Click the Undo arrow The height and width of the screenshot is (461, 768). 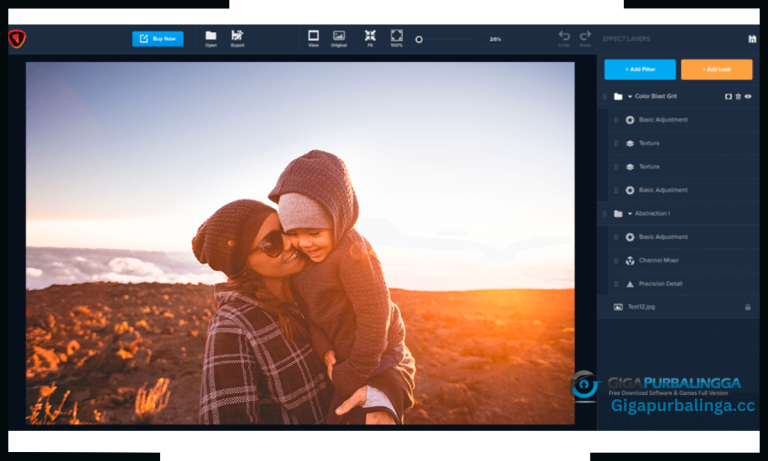click(564, 36)
